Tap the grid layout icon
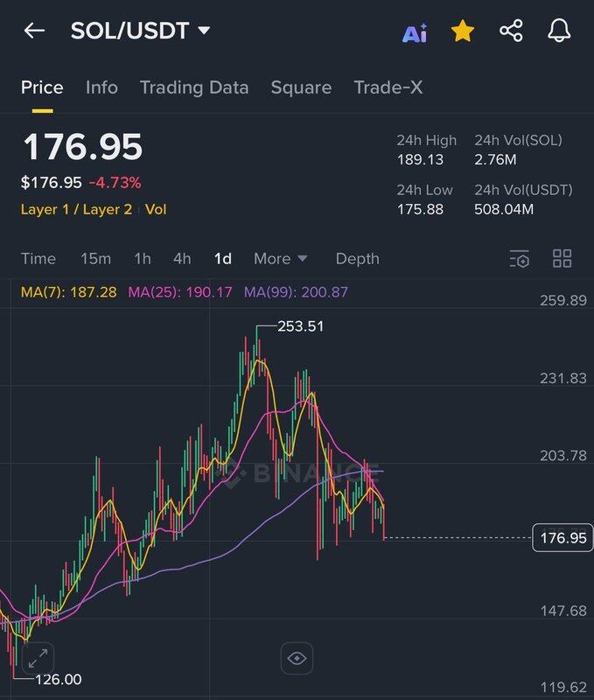This screenshot has width=594, height=700. click(563, 259)
